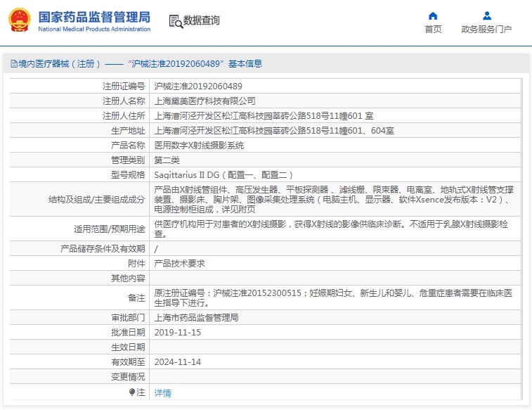This screenshot has width=532, height=410.
Task: Click the 首页 text label
Action: [x=434, y=30]
